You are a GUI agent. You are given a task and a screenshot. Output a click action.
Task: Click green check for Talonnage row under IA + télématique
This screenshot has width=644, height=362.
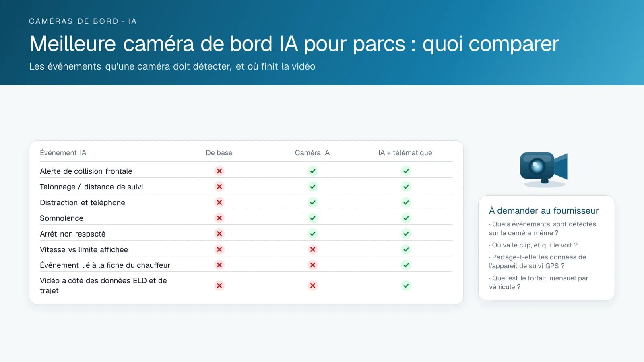tap(406, 187)
